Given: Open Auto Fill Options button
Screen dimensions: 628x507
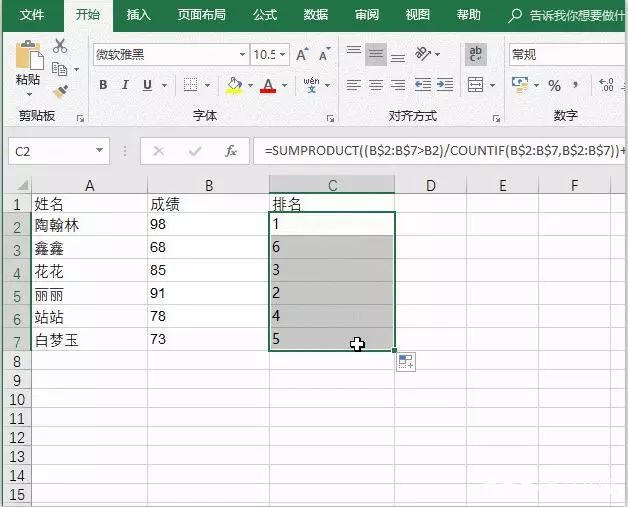Looking at the screenshot, I should (x=406, y=362).
